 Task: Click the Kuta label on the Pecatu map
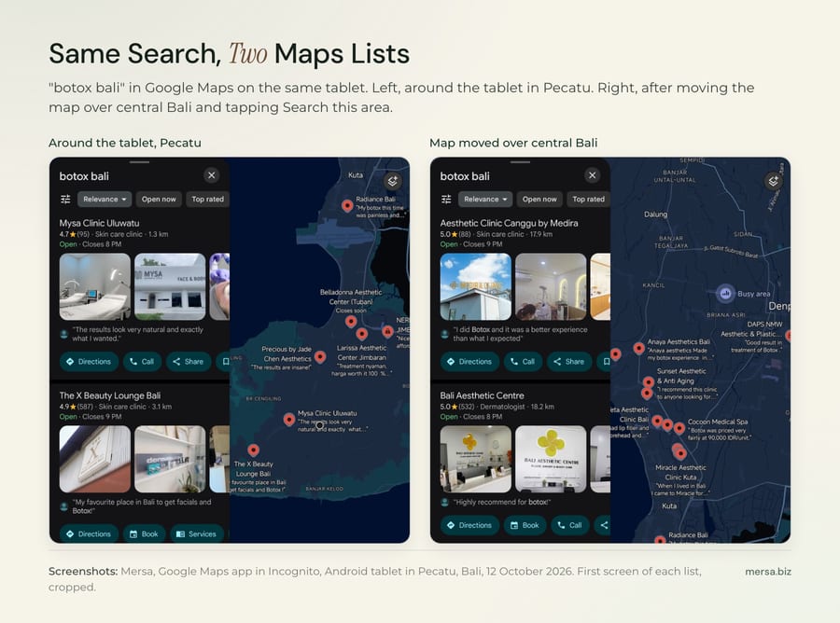[356, 175]
